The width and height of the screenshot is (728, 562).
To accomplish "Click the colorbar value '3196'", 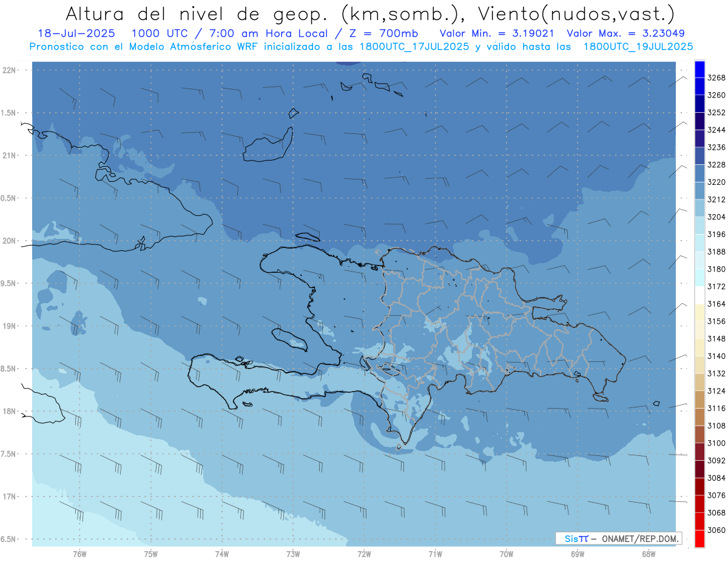I will (x=716, y=235).
